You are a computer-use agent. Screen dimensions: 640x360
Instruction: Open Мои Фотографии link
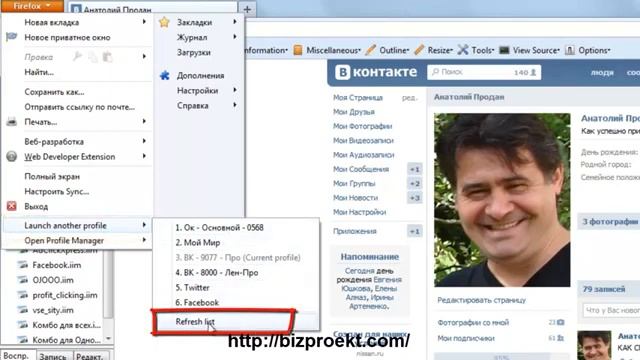coord(362,126)
